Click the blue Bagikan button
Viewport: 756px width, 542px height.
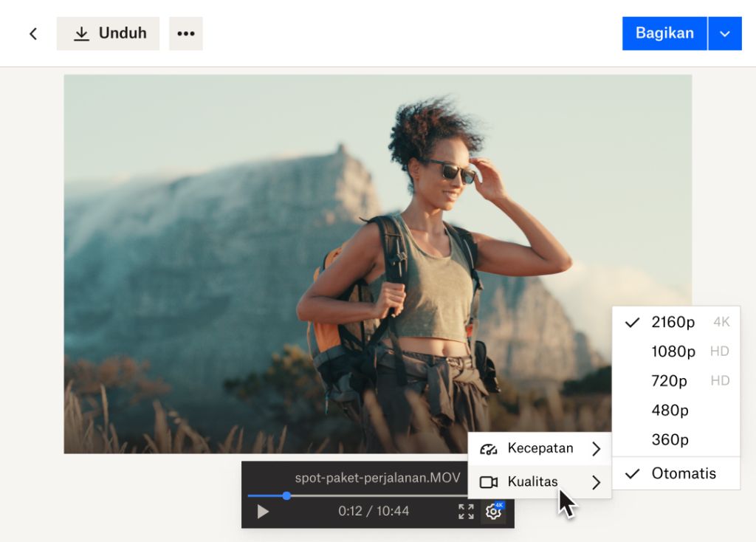pos(664,33)
